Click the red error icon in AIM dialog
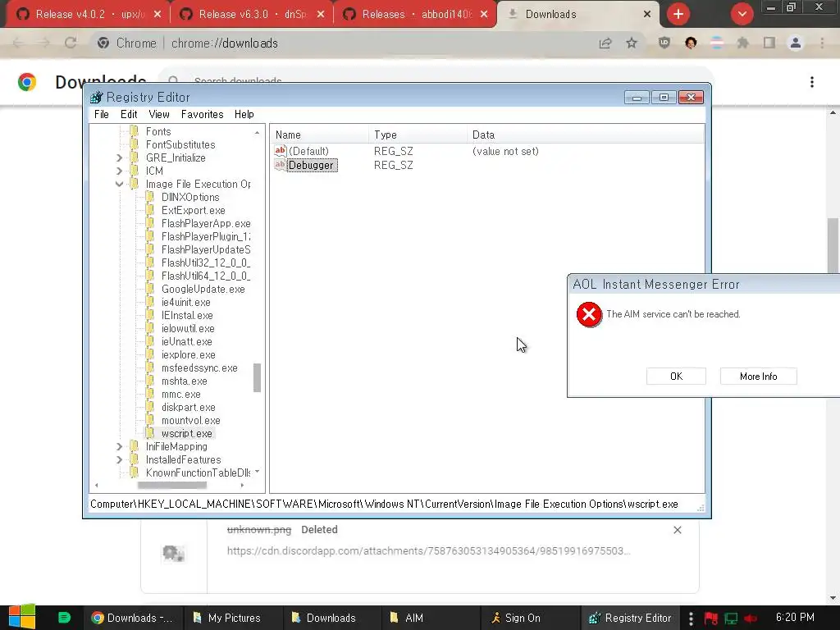 pyautogui.click(x=589, y=314)
